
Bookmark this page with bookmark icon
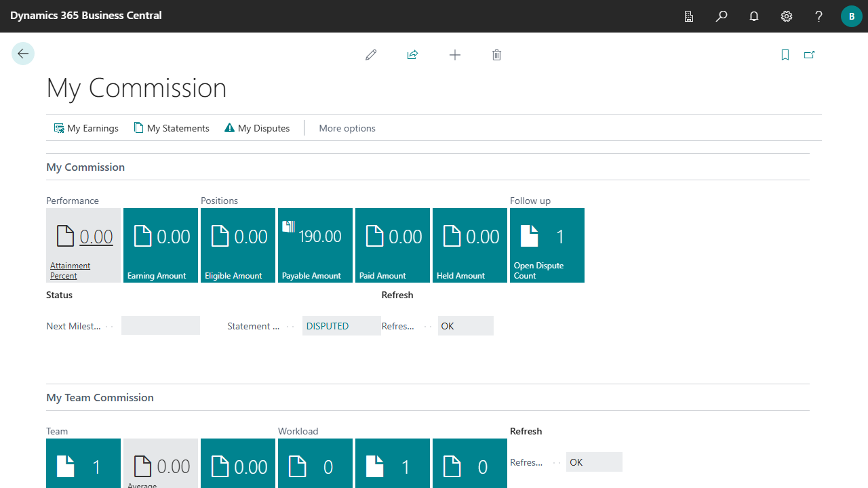(785, 55)
